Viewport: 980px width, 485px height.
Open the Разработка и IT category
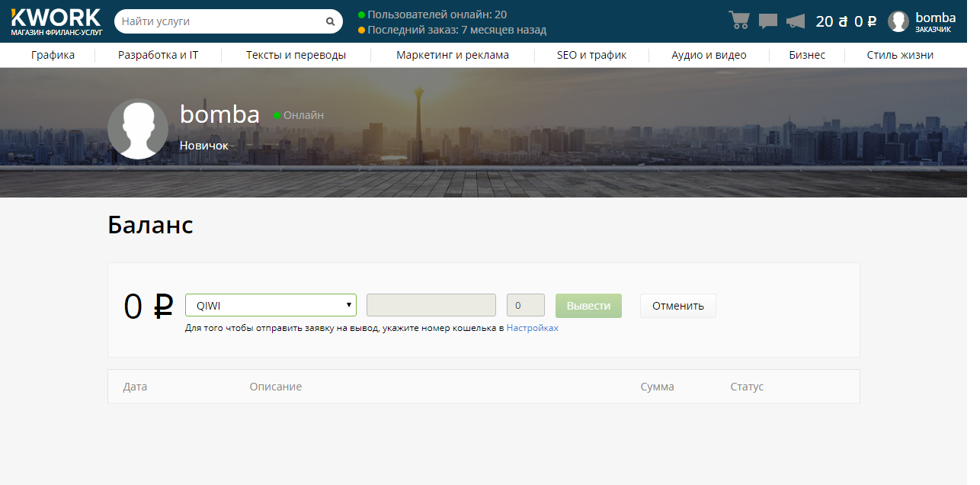(158, 55)
